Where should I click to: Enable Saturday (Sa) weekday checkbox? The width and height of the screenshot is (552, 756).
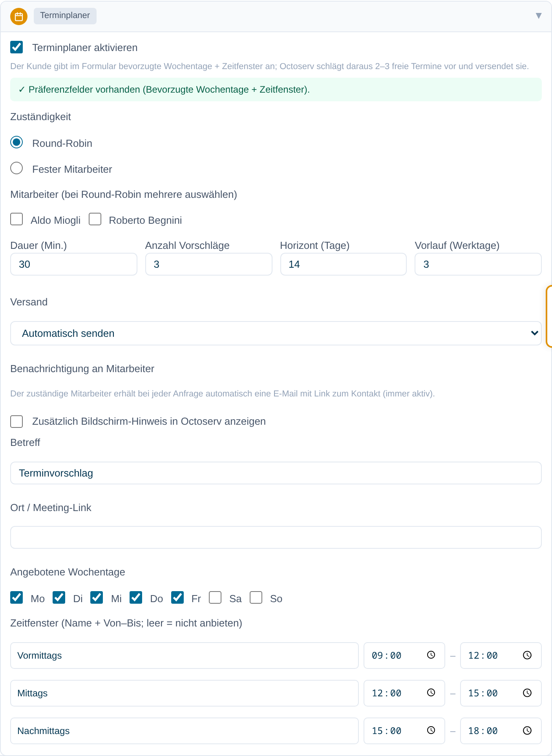coord(215,597)
